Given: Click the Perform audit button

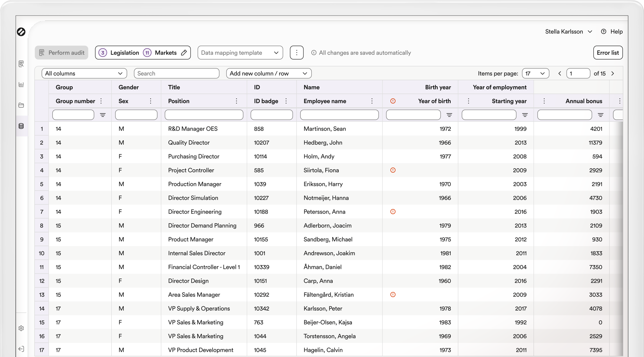Looking at the screenshot, I should [x=62, y=53].
